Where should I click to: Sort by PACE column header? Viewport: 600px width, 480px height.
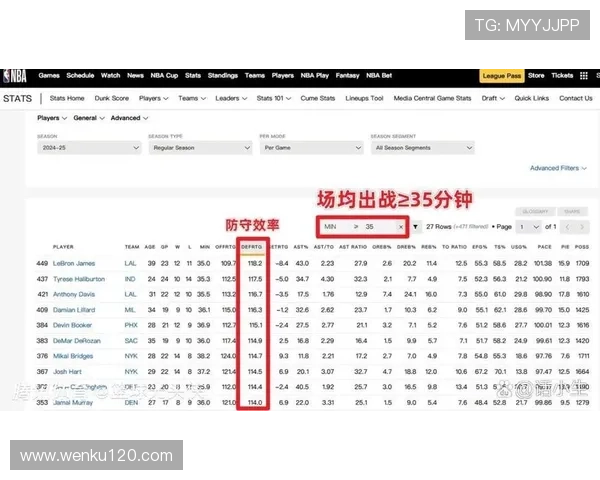545,247
